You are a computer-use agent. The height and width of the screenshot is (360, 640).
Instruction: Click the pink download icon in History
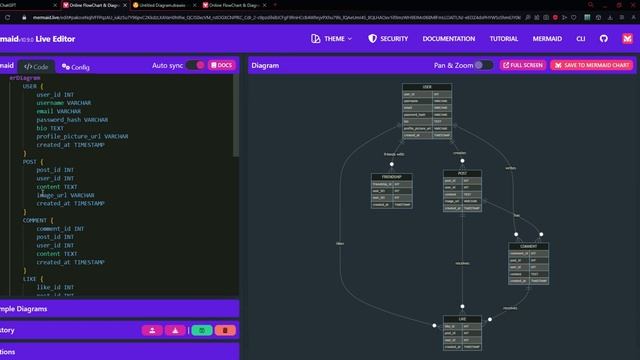point(175,330)
